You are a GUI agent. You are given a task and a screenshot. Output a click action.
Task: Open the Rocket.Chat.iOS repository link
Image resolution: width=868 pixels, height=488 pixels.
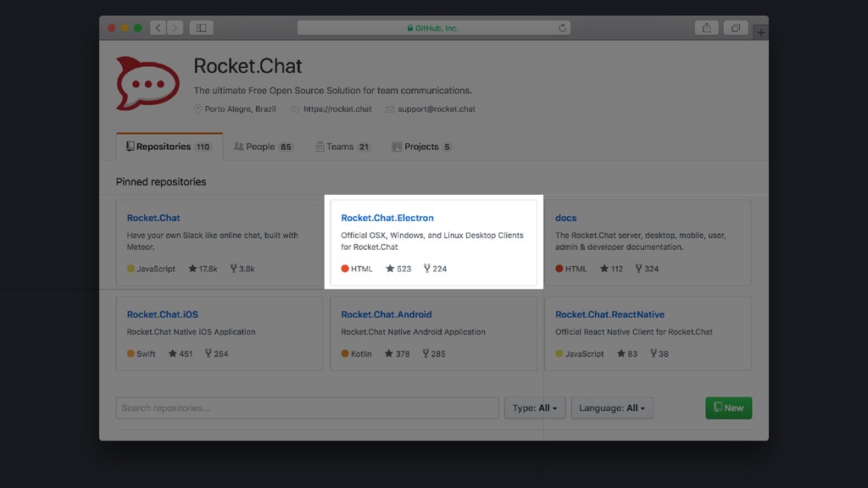pos(162,314)
